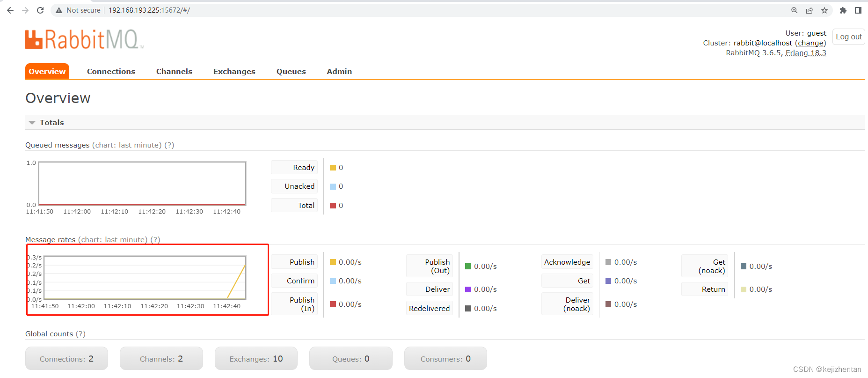868x378 pixels.
Task: Click the pale yellow Return swatch
Action: pos(744,289)
